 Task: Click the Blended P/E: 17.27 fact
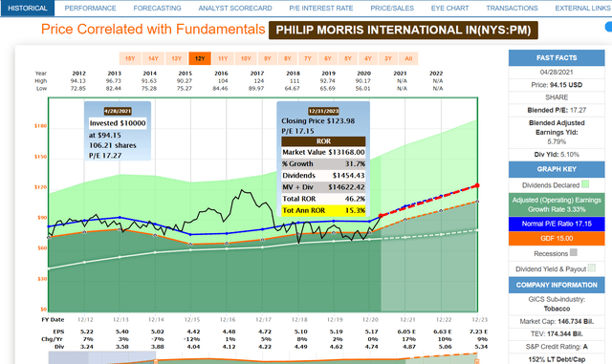pyautogui.click(x=557, y=111)
